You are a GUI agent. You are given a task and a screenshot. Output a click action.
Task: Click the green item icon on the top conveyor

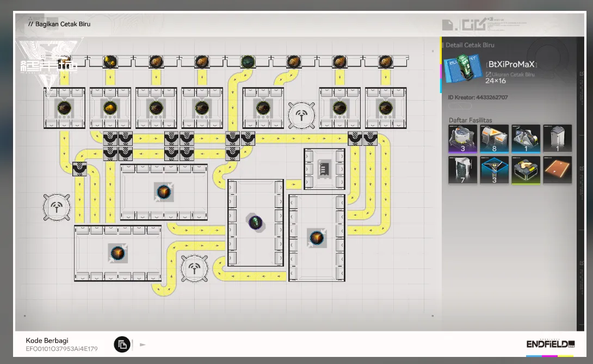[x=248, y=61]
